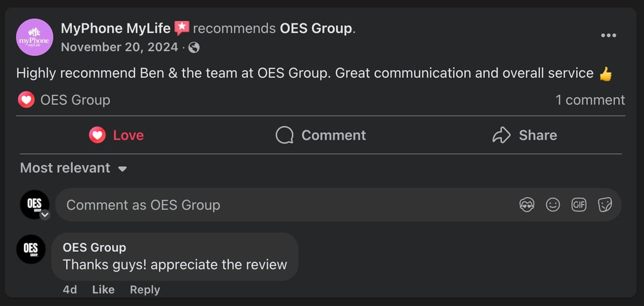Toggle the Love reaction on the post
644x306 pixels.
116,135
